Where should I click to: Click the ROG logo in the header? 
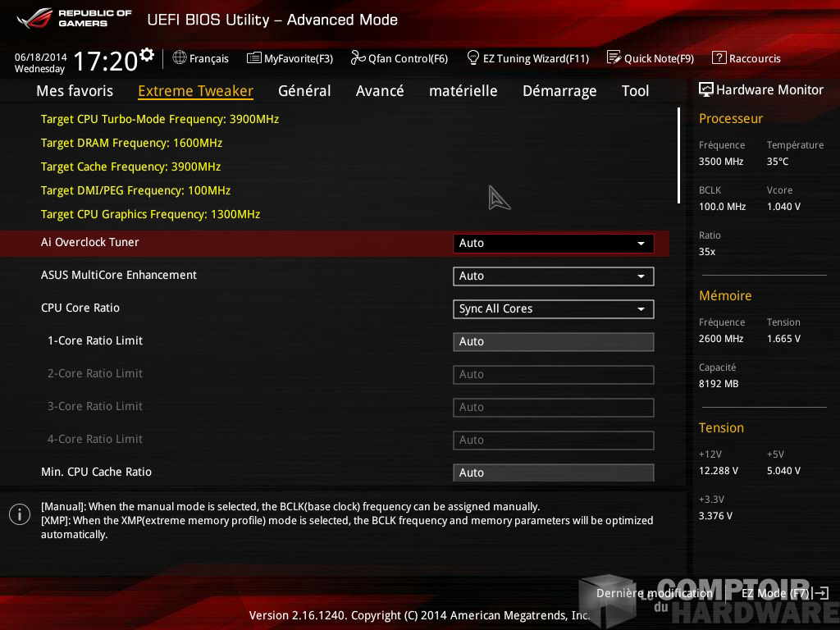[x=34, y=18]
